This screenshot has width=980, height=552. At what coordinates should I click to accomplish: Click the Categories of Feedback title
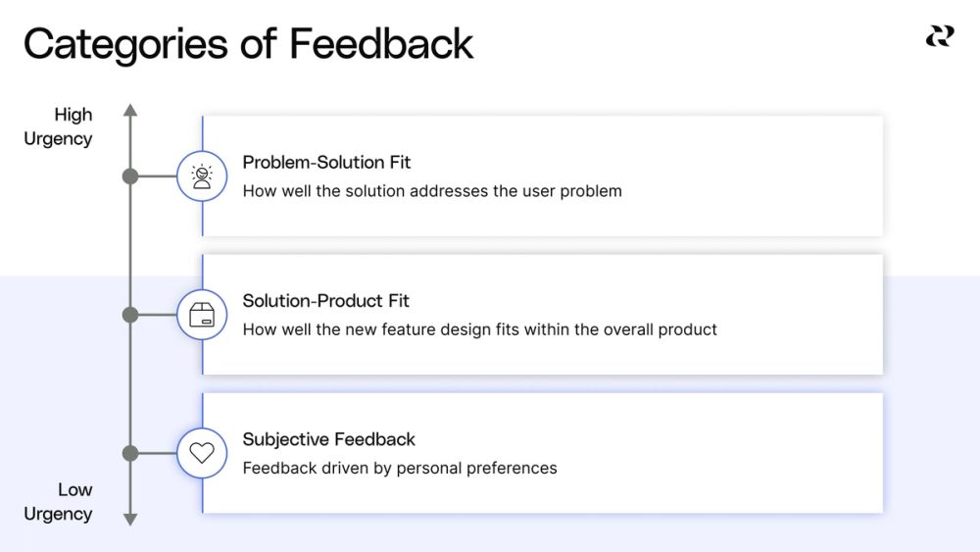248,44
